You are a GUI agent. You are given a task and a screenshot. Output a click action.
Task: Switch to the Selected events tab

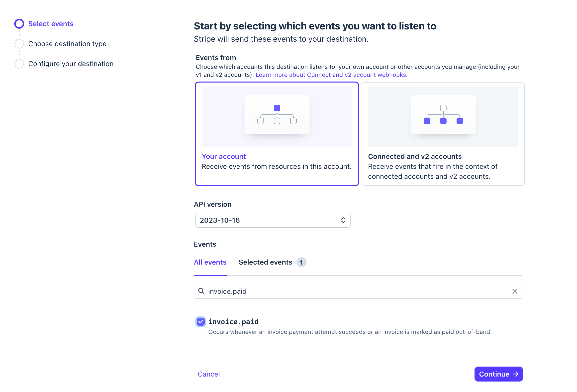tap(265, 262)
